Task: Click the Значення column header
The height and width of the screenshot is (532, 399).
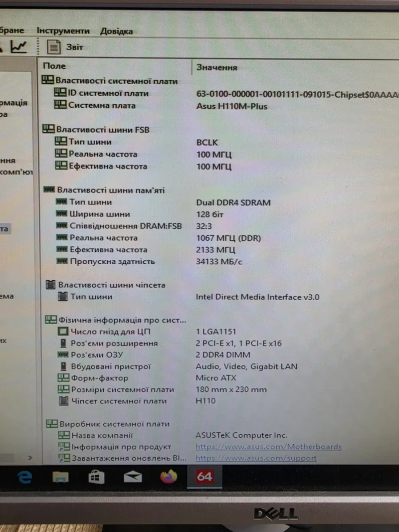Action: click(x=217, y=67)
